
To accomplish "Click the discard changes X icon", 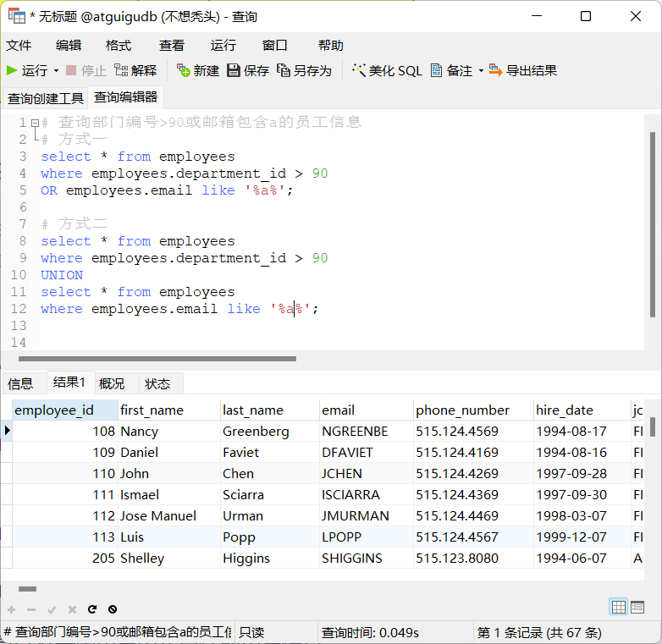I will coord(72,609).
